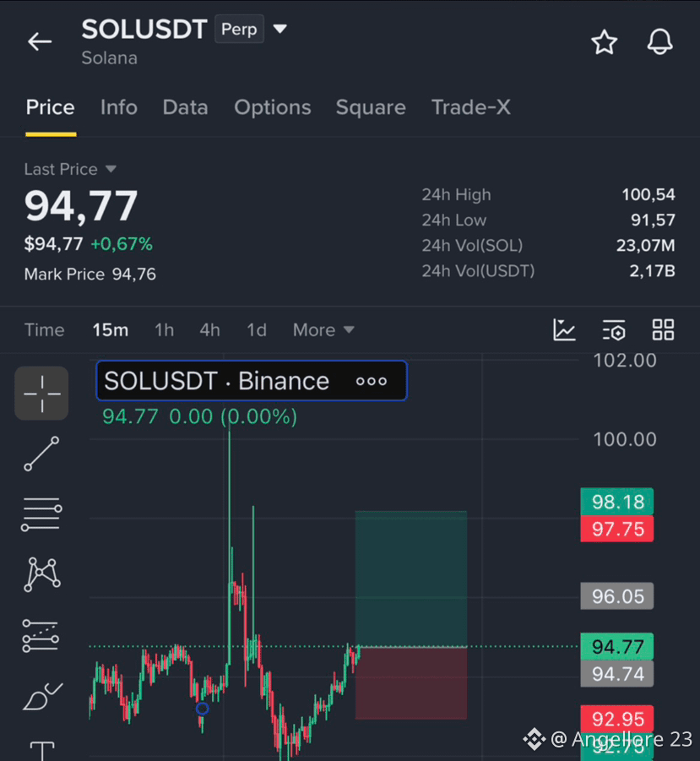Click the 94.74 gray price label

coord(617,674)
